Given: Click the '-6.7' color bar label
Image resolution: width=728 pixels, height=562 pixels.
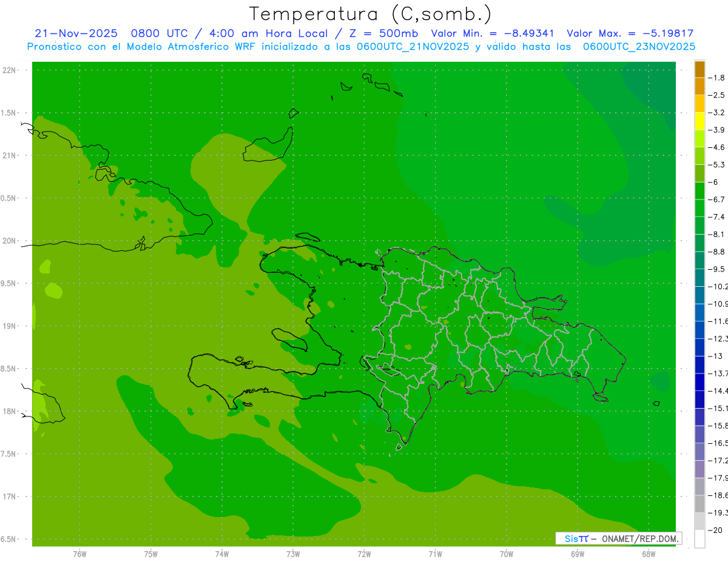Looking at the screenshot, I should (x=716, y=199).
